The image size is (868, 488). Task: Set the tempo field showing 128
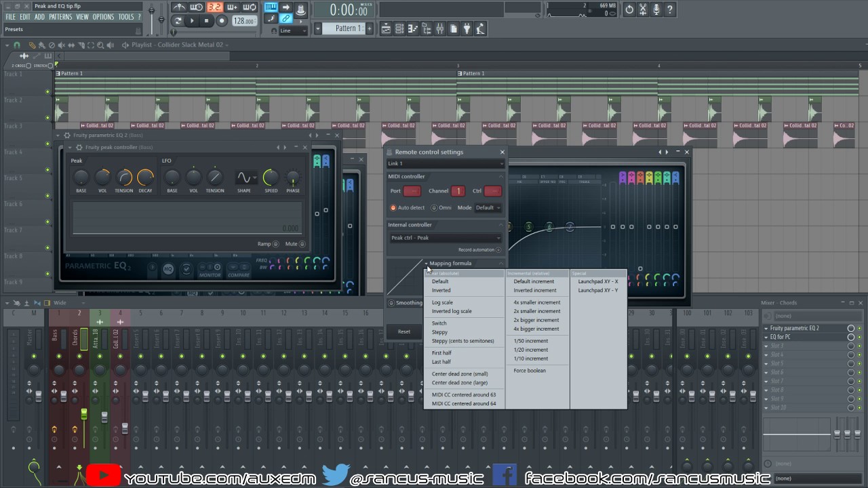tap(243, 21)
